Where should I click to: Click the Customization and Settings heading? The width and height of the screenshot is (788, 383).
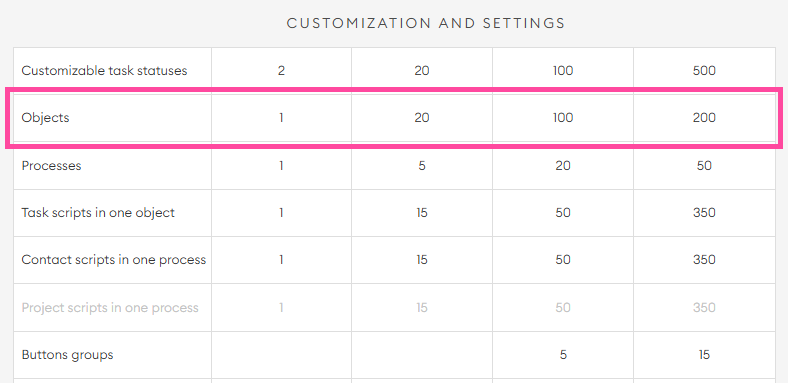426,23
